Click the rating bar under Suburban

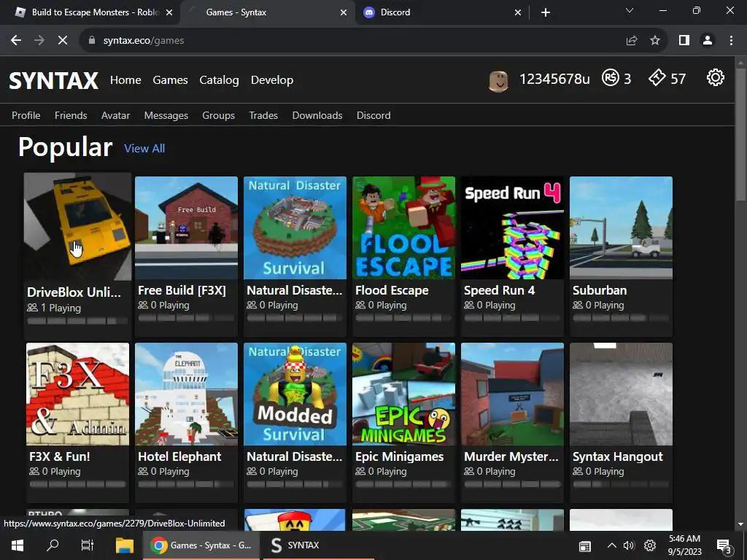coord(621,318)
